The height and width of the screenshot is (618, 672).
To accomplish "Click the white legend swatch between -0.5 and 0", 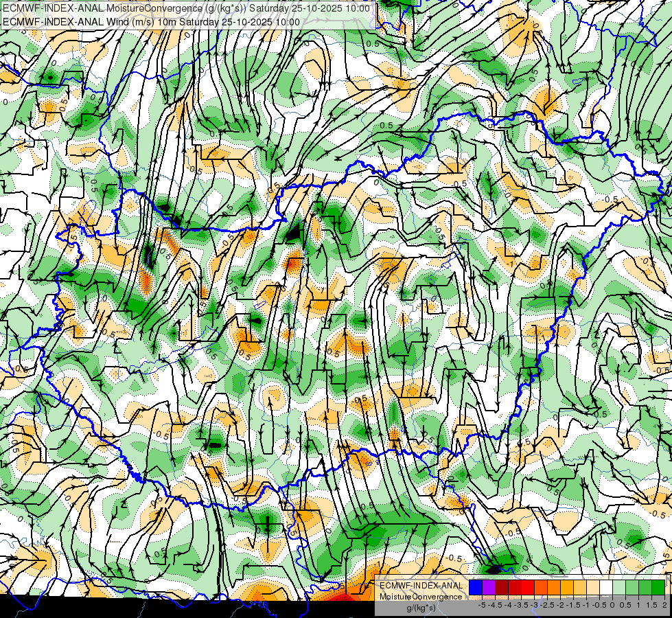I will [606, 588].
